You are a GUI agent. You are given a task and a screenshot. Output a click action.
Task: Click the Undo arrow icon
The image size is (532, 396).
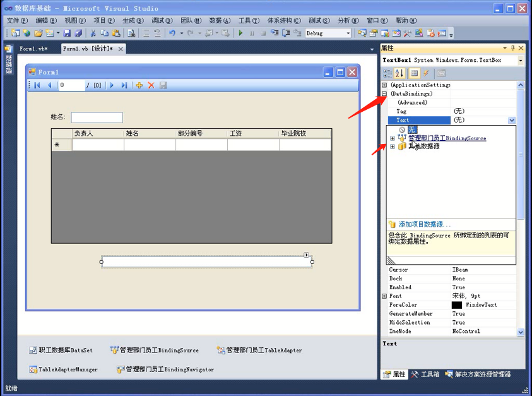[x=172, y=33]
